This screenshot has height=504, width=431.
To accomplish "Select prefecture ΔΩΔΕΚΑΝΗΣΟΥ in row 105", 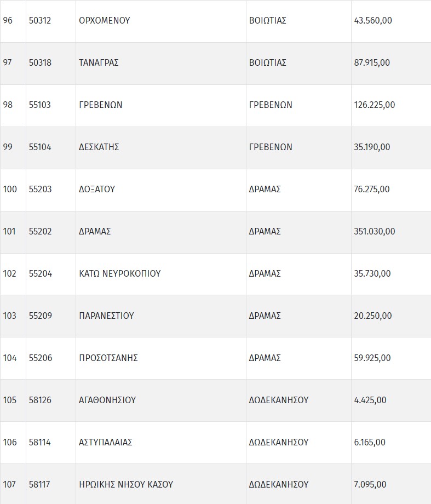I will (279, 400).
